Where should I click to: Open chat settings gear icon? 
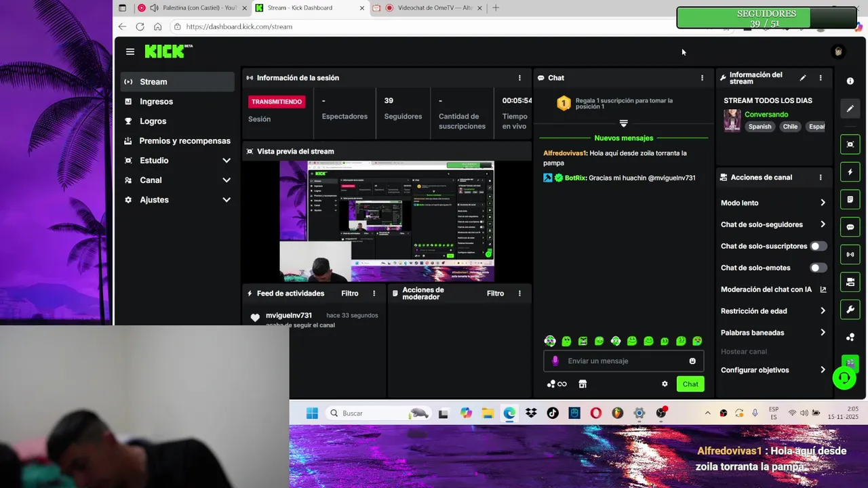665,384
